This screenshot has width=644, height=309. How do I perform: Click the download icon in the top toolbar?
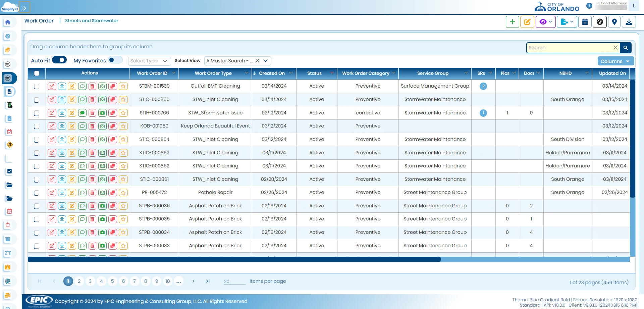click(x=629, y=22)
